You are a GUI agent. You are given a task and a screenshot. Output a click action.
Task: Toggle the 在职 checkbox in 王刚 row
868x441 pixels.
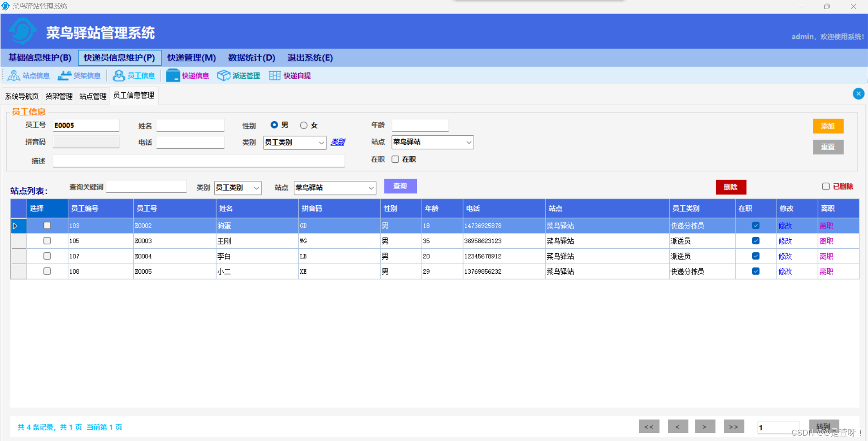click(755, 241)
